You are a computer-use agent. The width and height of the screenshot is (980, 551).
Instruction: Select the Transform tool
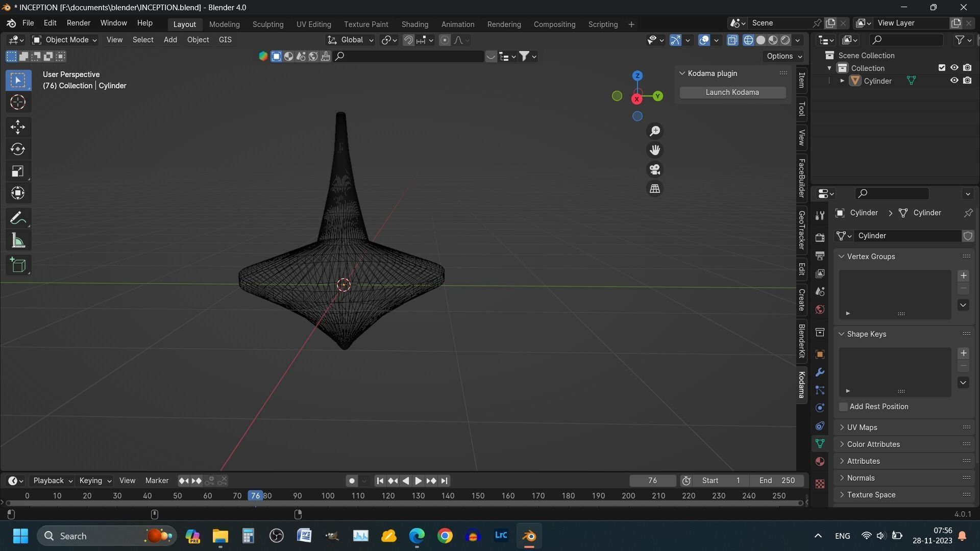pyautogui.click(x=18, y=193)
